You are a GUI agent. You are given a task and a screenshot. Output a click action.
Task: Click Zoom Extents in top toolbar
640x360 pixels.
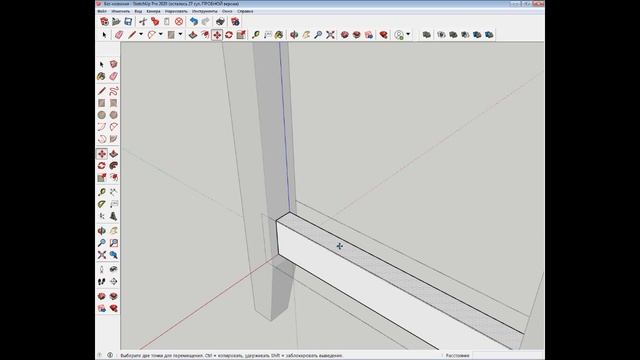(330, 35)
